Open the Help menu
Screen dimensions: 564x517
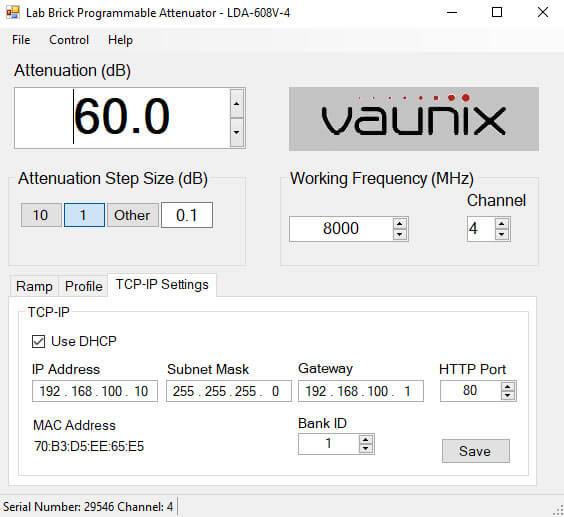[x=120, y=40]
